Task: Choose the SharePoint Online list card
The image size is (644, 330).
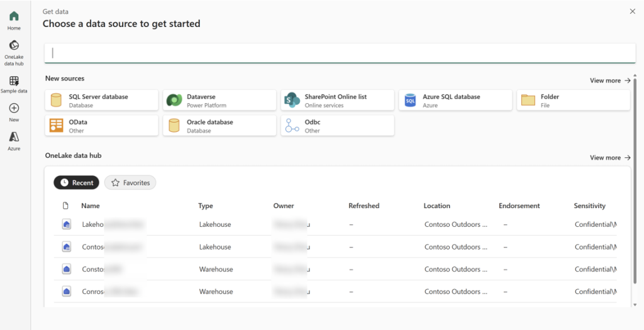Action: [337, 100]
